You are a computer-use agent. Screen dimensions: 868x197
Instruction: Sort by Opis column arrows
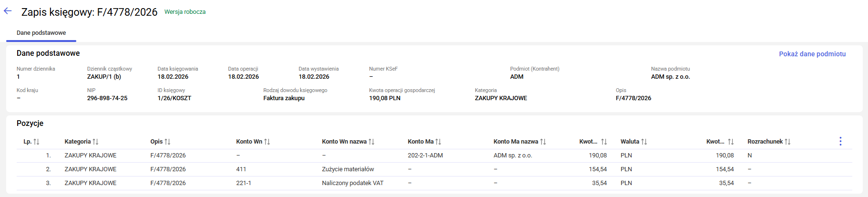pyautogui.click(x=167, y=142)
